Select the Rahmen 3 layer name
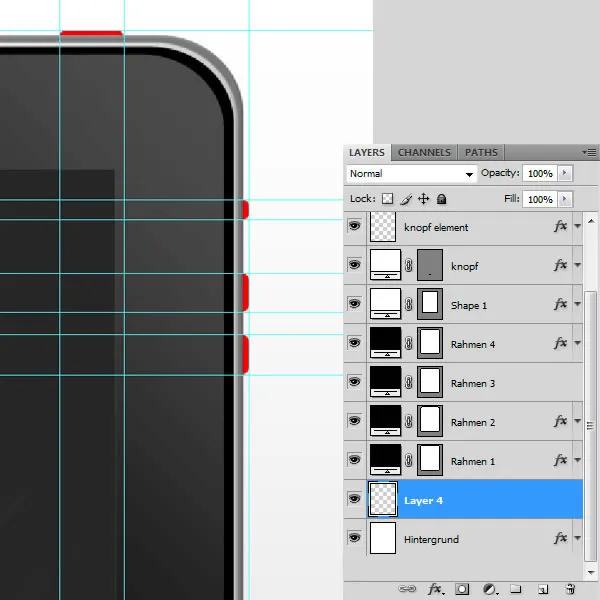The height and width of the screenshot is (600, 600). coord(473,383)
